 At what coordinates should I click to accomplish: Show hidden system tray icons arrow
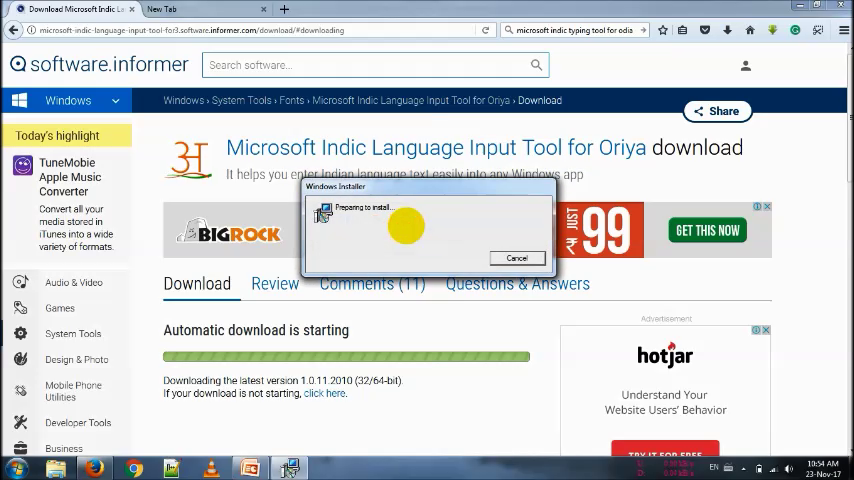(743, 469)
